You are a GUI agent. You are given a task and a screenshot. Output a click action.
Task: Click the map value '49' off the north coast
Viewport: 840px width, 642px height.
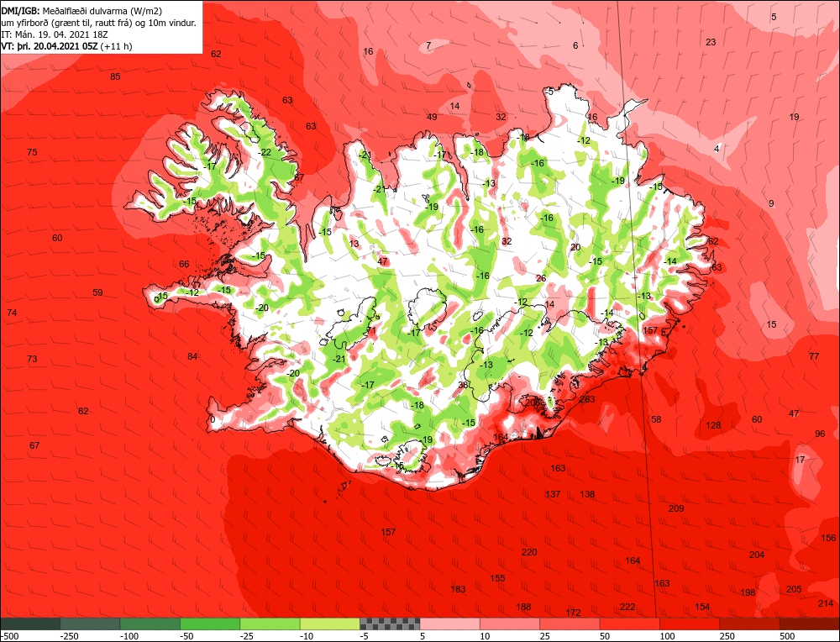(x=432, y=117)
